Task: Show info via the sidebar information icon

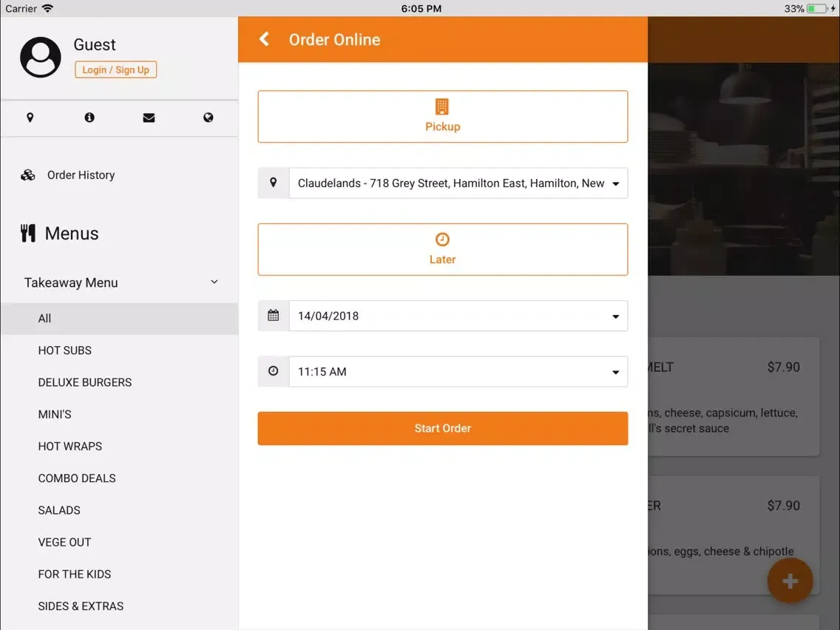Action: click(89, 118)
